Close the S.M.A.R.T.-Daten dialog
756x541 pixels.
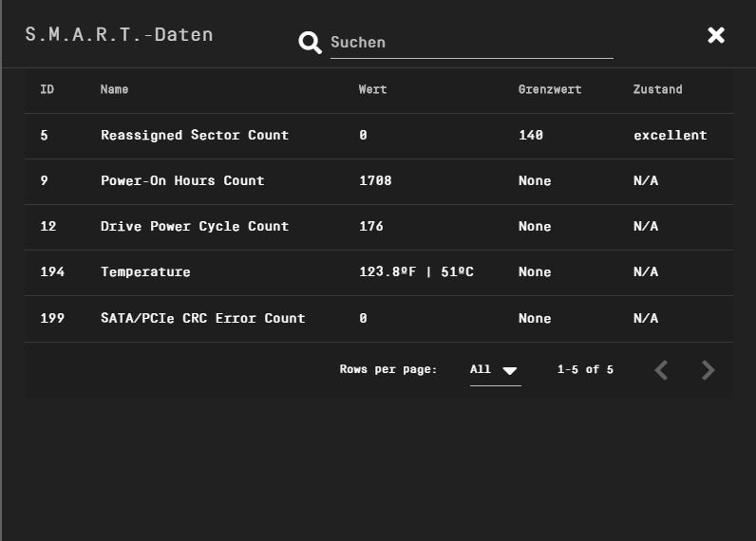coord(716,35)
